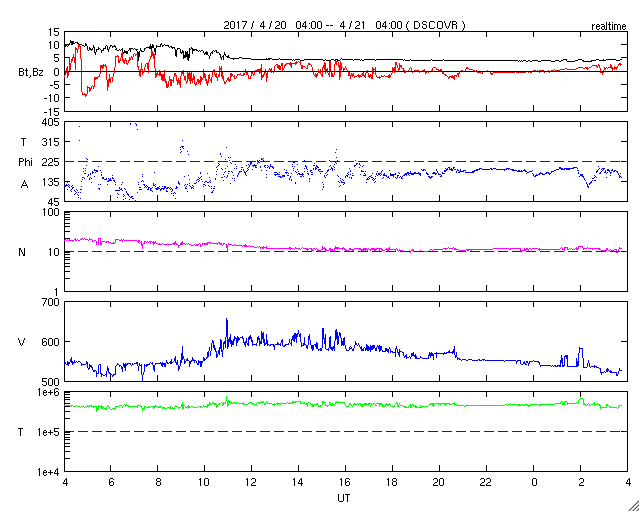Click the 'V' velocity axis label
The height and width of the screenshot is (512, 640).
tap(22, 342)
